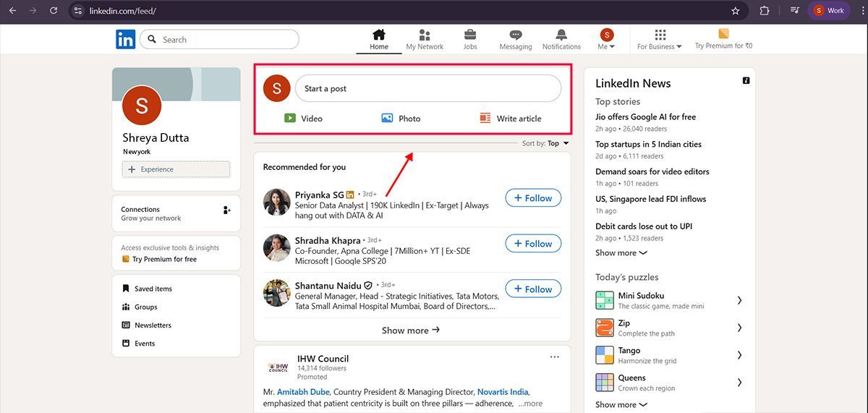The height and width of the screenshot is (413, 868).
Task: Open IHW Council page name
Action: (x=323, y=359)
